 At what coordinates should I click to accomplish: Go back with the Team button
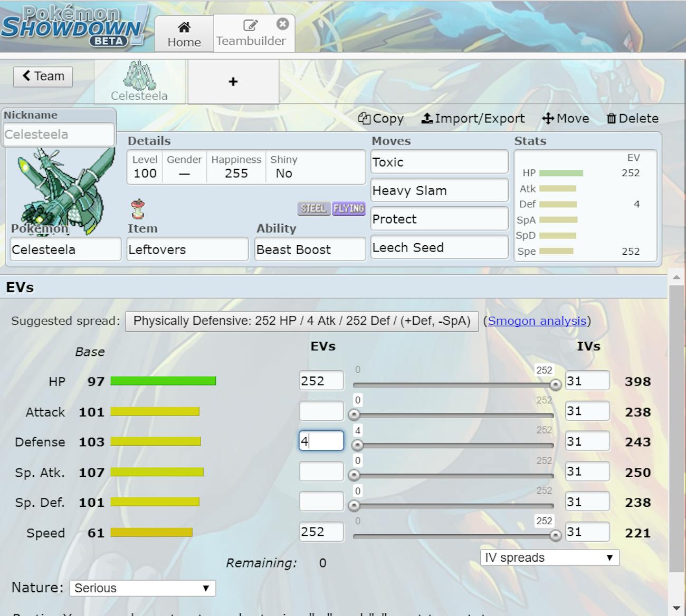pos(43,76)
